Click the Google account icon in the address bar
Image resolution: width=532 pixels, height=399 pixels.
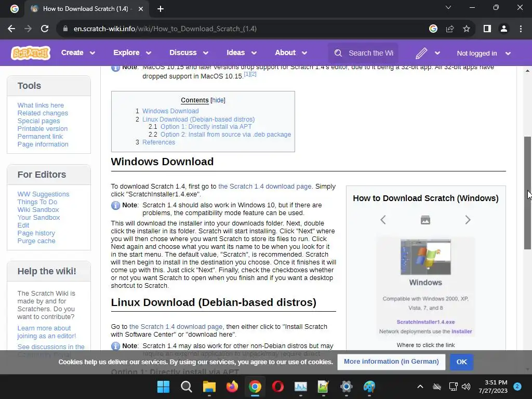[x=433, y=29]
